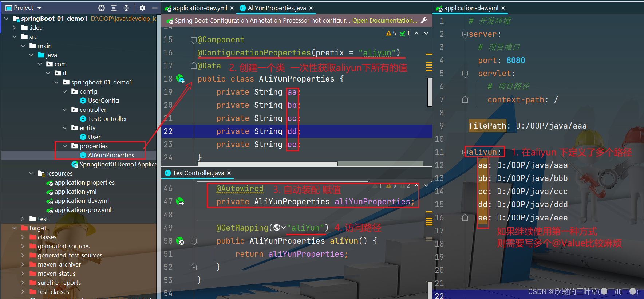644x299 pixels.
Task: Open the Project view dropdown
Action: pos(39,8)
